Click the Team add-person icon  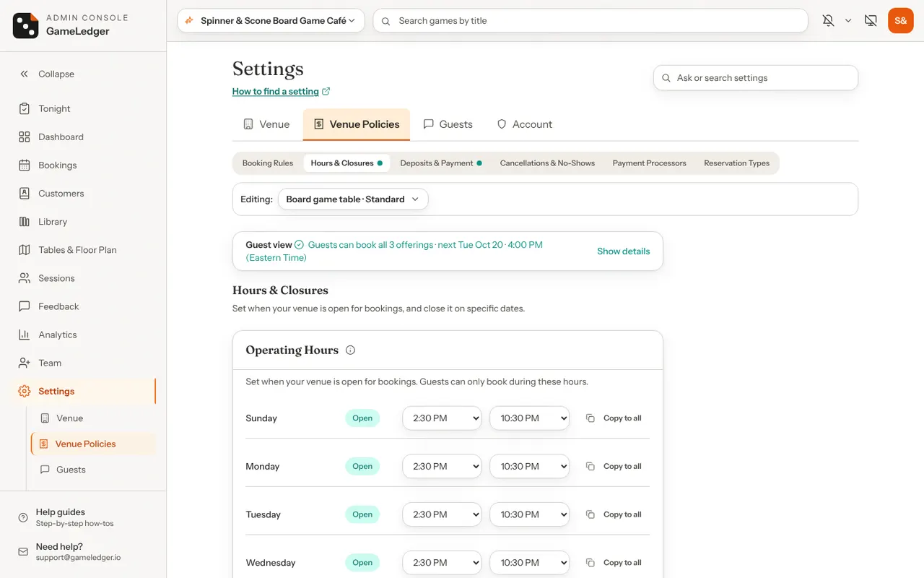pyautogui.click(x=25, y=363)
